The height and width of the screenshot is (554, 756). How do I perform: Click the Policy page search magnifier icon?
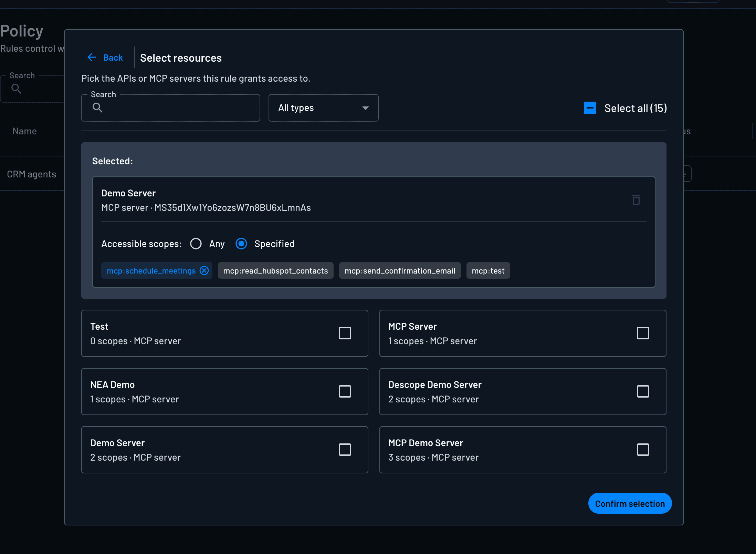point(16,89)
